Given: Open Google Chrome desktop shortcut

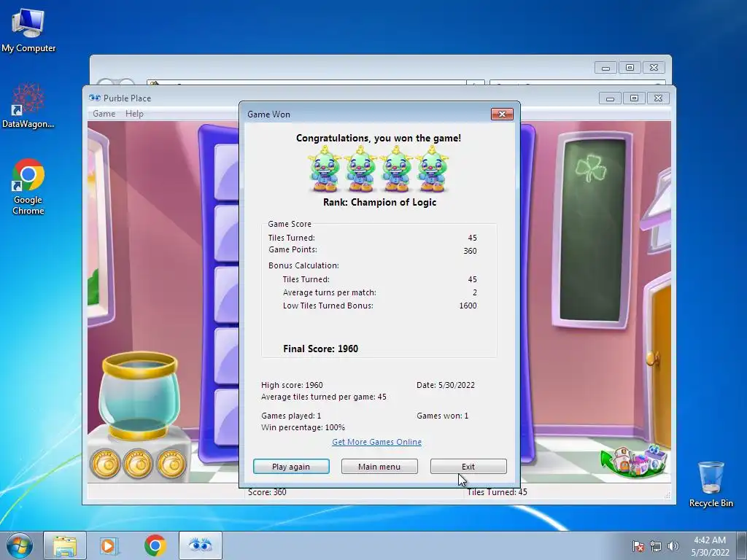Looking at the screenshot, I should pyautogui.click(x=28, y=187).
